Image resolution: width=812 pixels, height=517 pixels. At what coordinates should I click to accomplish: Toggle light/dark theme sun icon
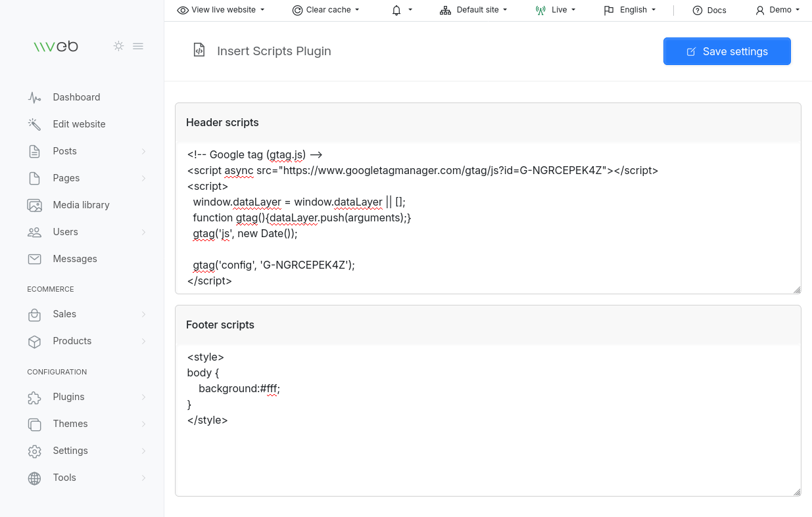click(x=118, y=46)
